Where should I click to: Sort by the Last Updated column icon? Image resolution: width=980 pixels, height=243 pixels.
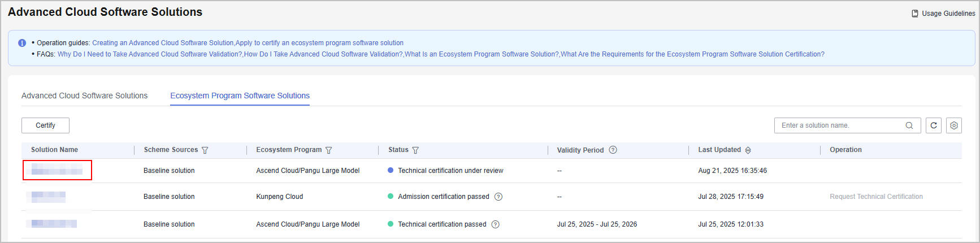pyautogui.click(x=748, y=150)
